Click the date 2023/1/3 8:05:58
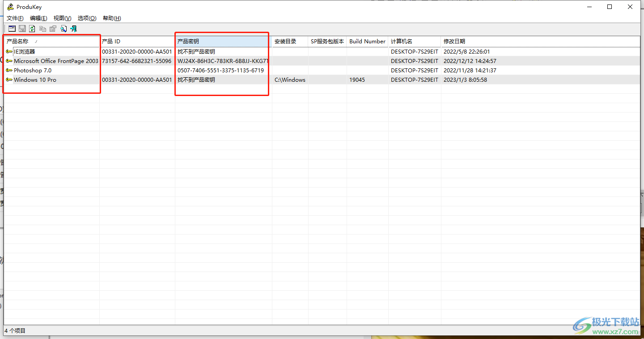This screenshot has height=339, width=644. pyautogui.click(x=465, y=80)
